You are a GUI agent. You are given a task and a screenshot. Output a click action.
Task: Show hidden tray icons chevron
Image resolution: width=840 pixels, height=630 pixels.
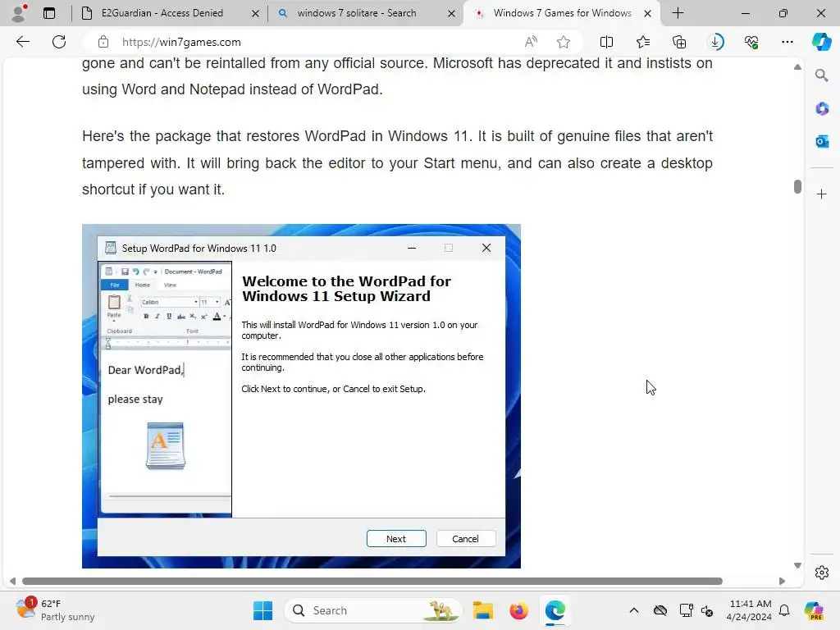tap(634, 610)
